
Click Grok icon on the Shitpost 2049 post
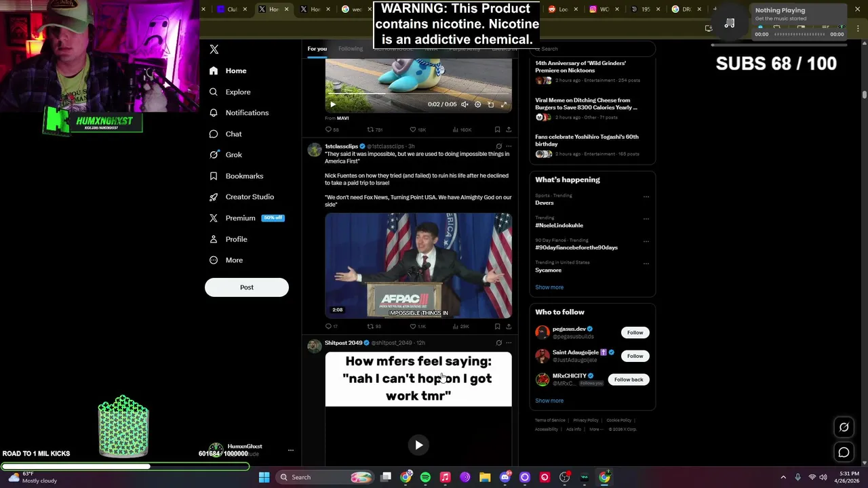pyautogui.click(x=498, y=343)
